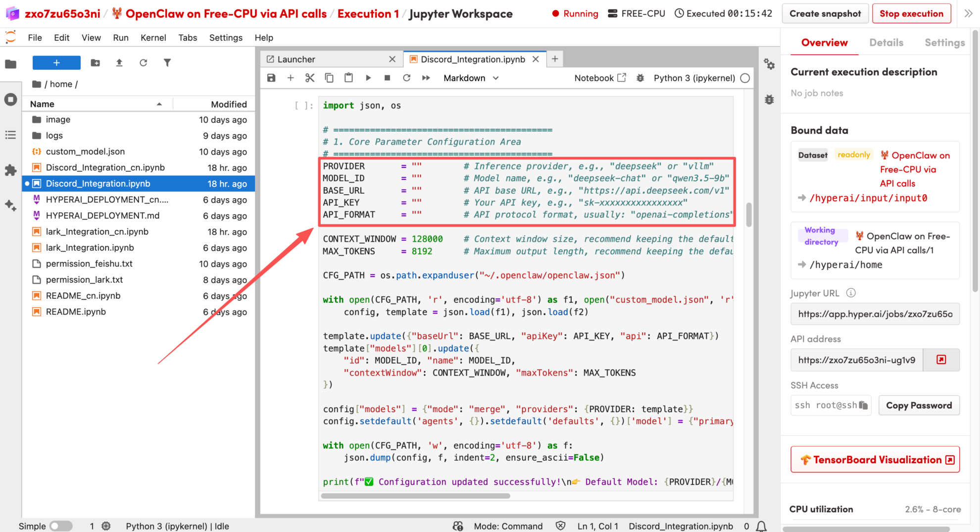Upload files using the upload arrow icon

(119, 62)
